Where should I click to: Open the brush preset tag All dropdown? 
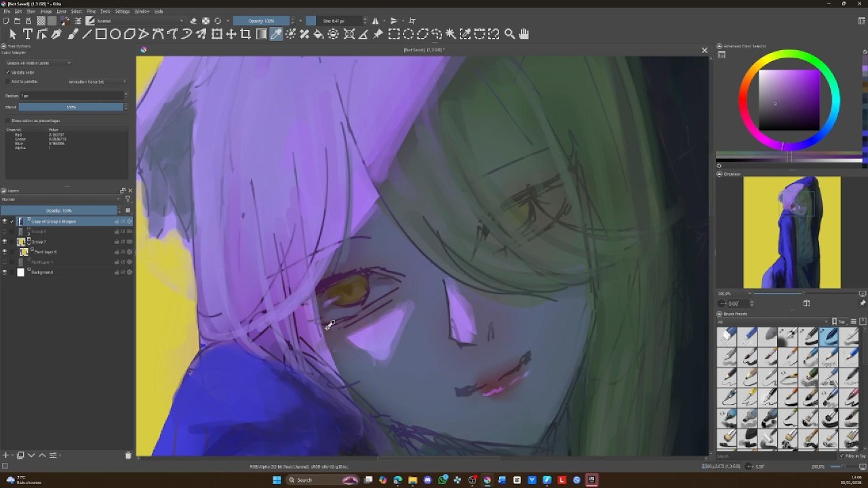pos(773,322)
